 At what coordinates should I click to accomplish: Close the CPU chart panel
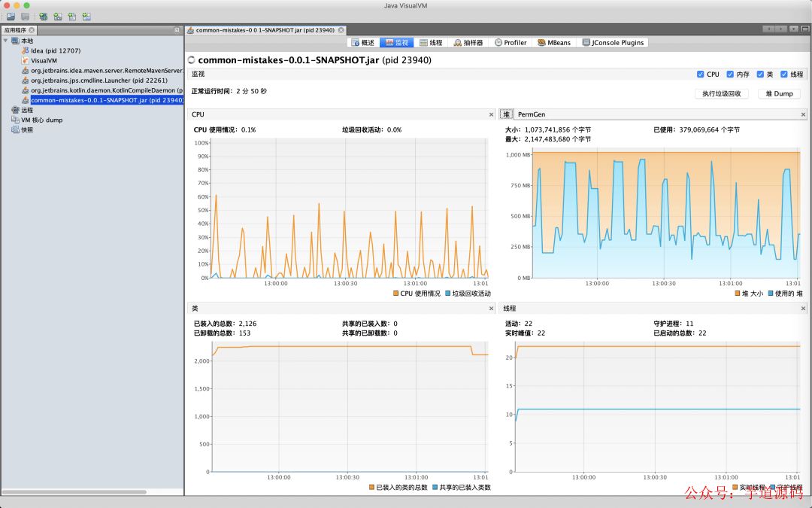click(x=491, y=114)
